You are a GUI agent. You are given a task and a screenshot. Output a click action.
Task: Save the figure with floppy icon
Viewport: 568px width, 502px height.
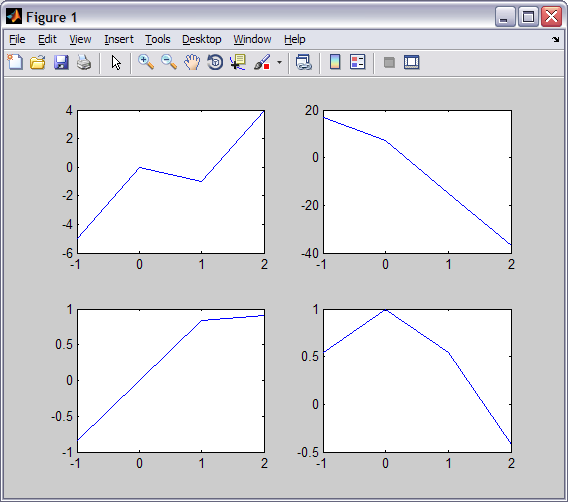point(61,62)
